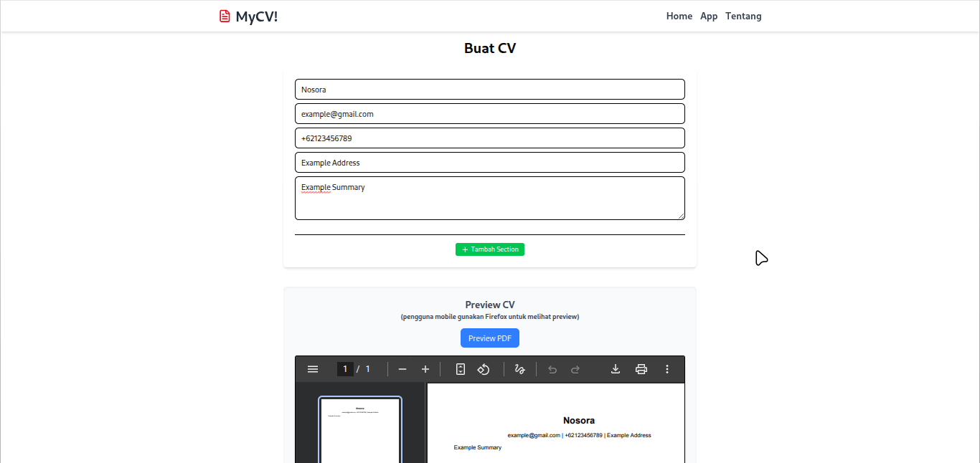Focus the name field containing Nosora
The height and width of the screenshot is (463, 980).
pos(490,90)
